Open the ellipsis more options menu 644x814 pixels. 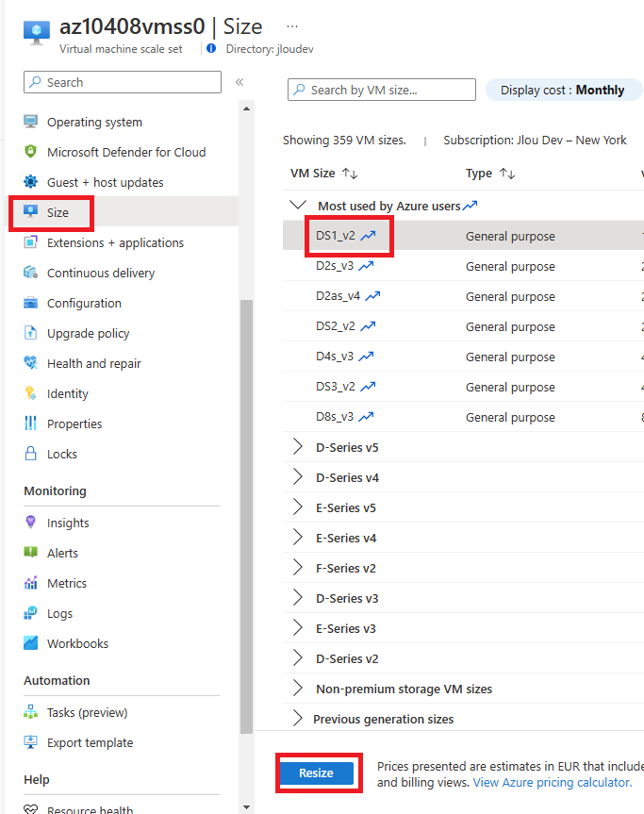pyautogui.click(x=292, y=26)
